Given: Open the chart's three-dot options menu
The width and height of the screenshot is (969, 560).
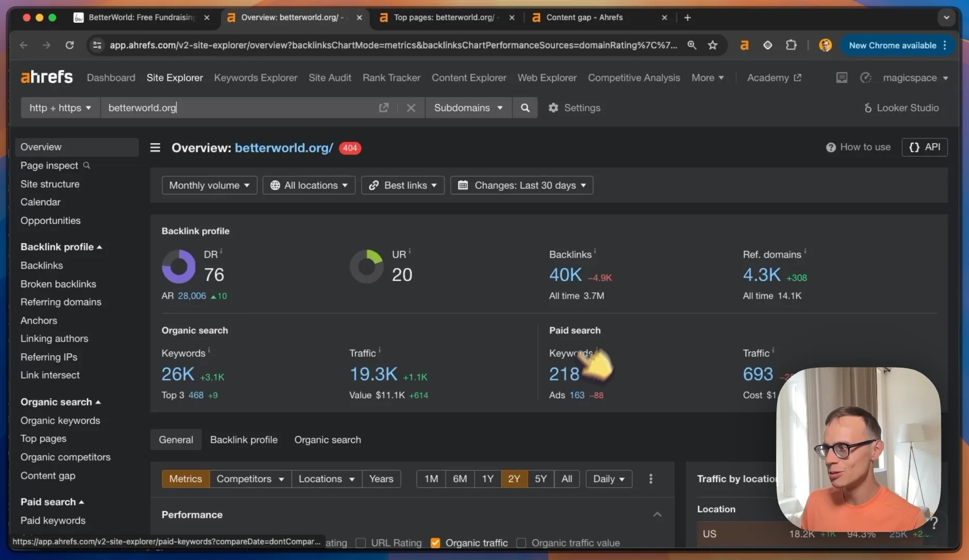Looking at the screenshot, I should click(x=651, y=479).
